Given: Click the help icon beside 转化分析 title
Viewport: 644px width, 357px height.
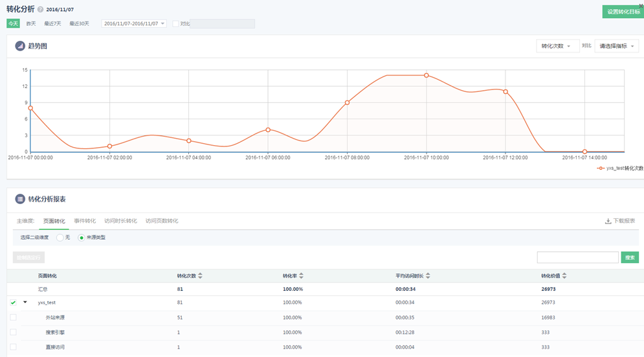Looking at the screenshot, I should coord(41,10).
